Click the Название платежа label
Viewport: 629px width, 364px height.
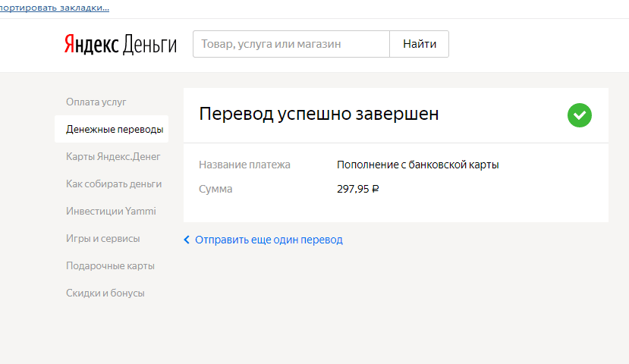(x=245, y=165)
